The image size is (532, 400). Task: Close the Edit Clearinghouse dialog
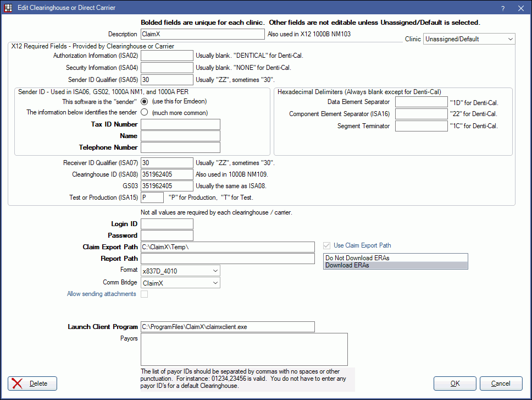[521, 8]
